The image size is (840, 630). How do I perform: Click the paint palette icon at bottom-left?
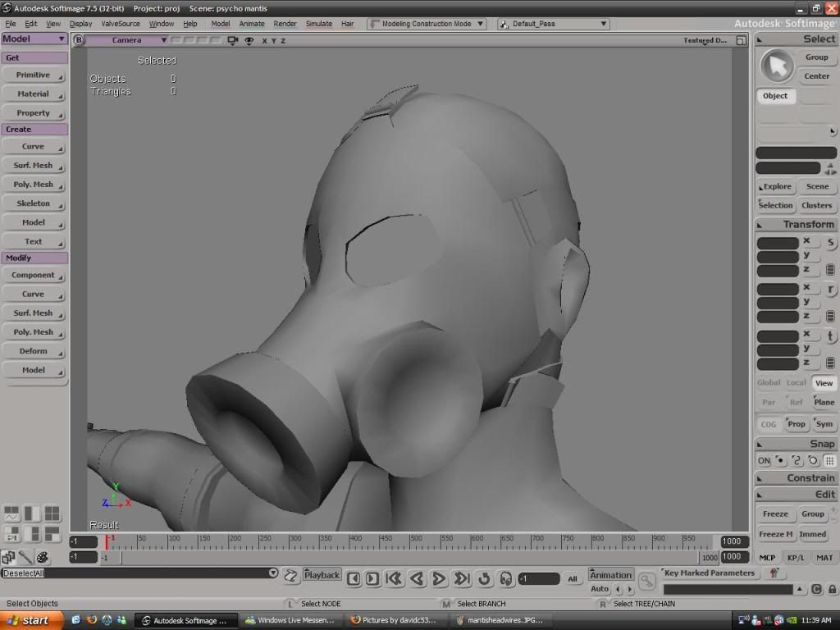[42, 558]
